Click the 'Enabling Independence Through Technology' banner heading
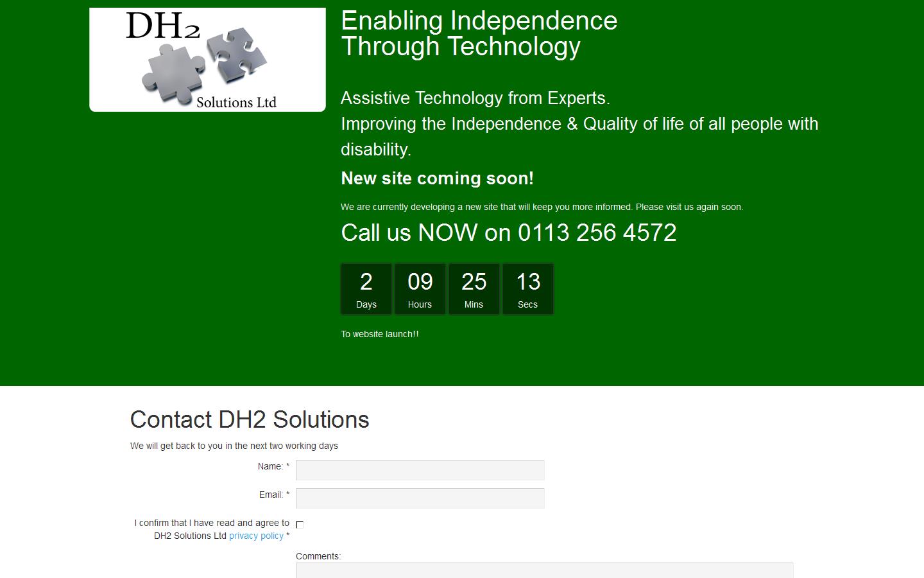This screenshot has height=578, width=924. pos(479,33)
